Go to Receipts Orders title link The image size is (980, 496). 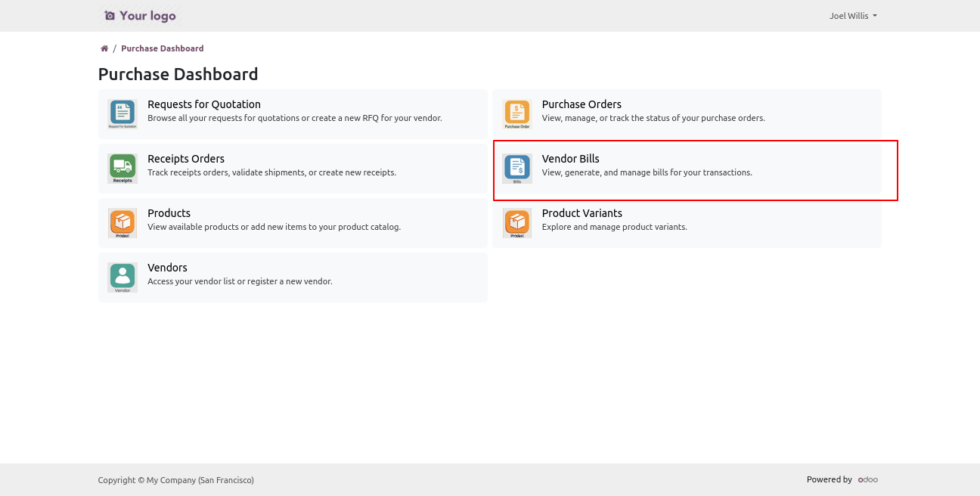point(186,159)
